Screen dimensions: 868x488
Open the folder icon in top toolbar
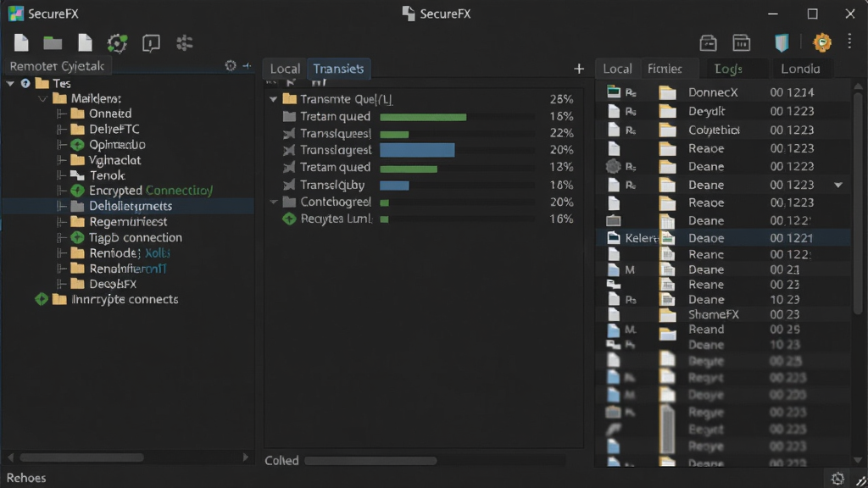[53, 42]
